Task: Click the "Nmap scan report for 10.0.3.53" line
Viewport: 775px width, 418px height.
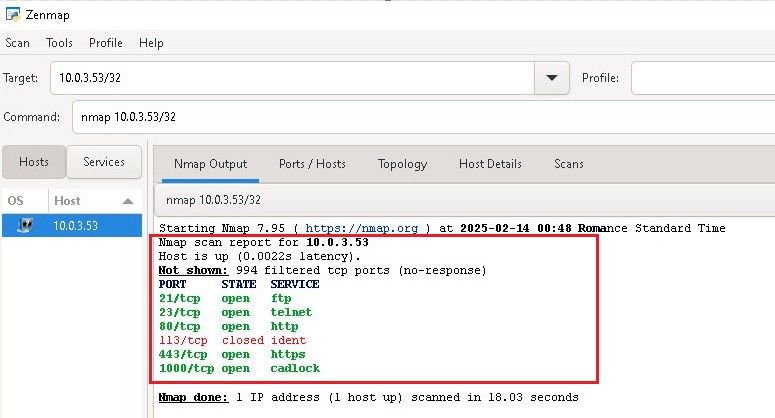Action: [x=263, y=243]
